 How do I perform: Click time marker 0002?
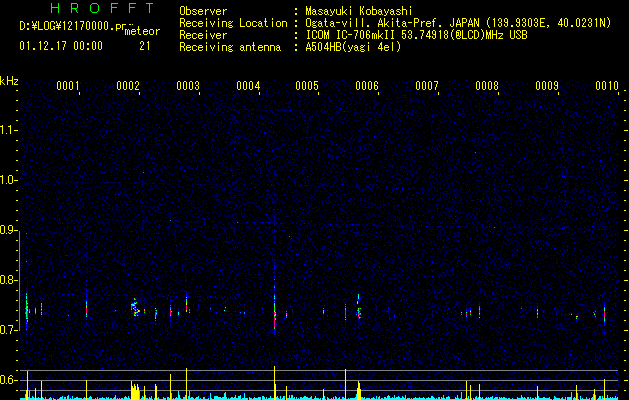[128, 86]
